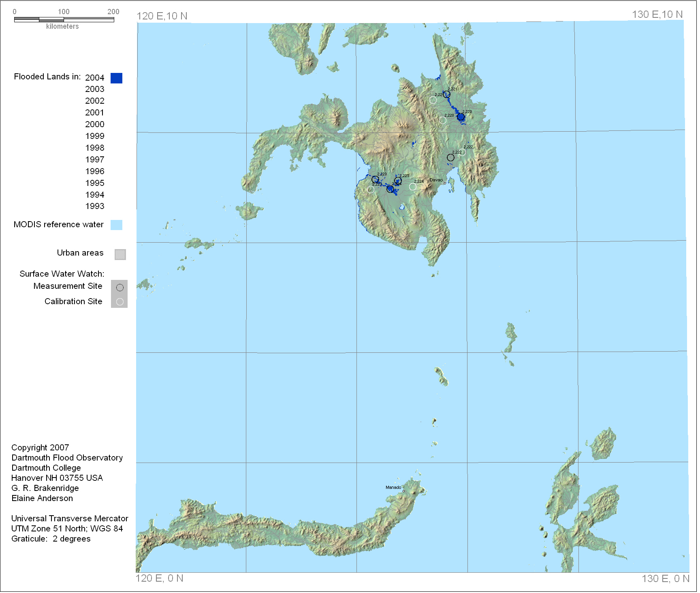Select the MODIS reference water color swatch
Screen dimensions: 700x593
click(x=117, y=226)
